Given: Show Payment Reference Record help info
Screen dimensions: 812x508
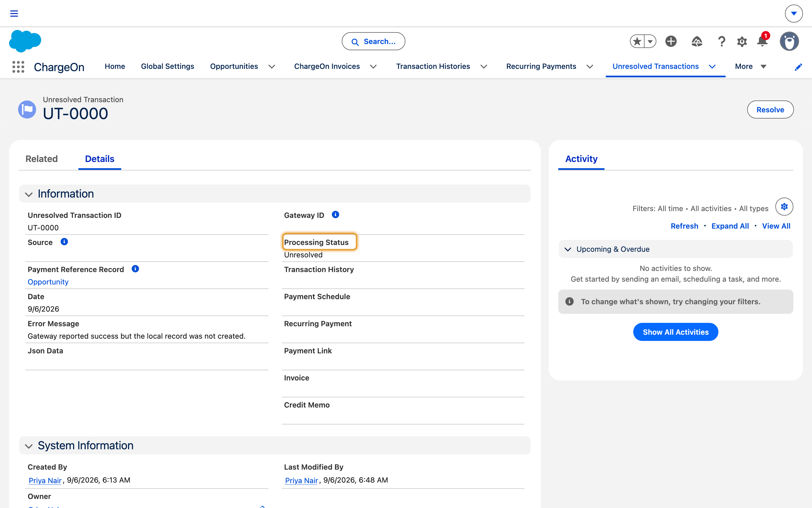Looking at the screenshot, I should coord(135,269).
